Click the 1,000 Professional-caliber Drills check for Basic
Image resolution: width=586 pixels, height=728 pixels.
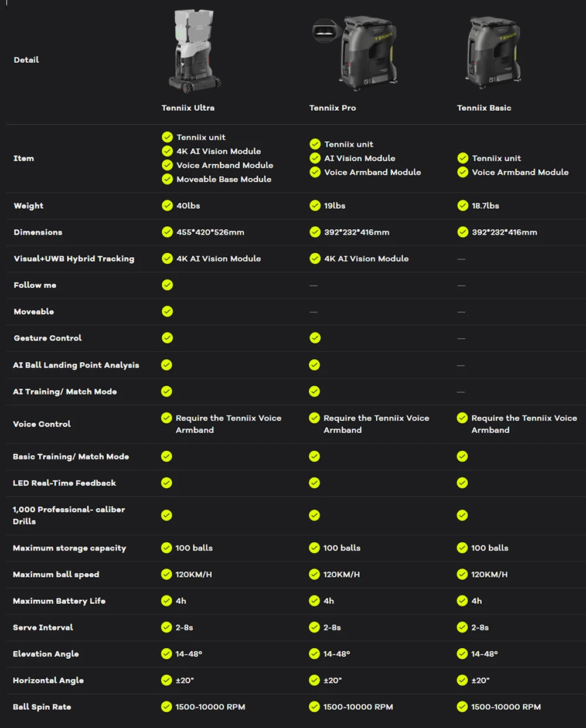tap(462, 515)
